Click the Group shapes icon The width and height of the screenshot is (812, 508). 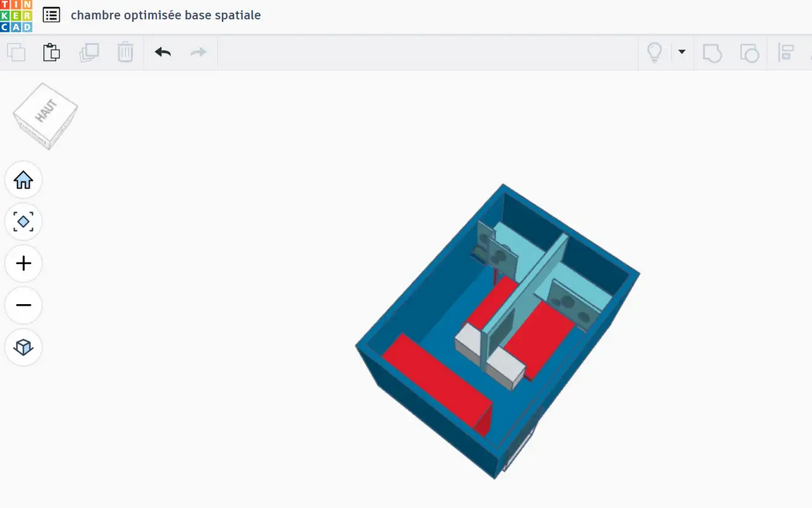tap(713, 53)
